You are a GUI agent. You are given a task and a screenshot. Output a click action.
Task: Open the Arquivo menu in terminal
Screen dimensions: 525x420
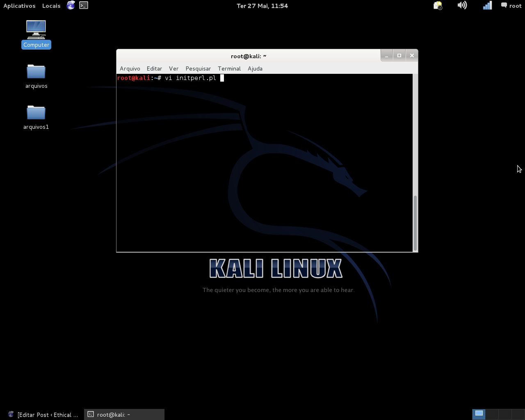[x=130, y=68]
